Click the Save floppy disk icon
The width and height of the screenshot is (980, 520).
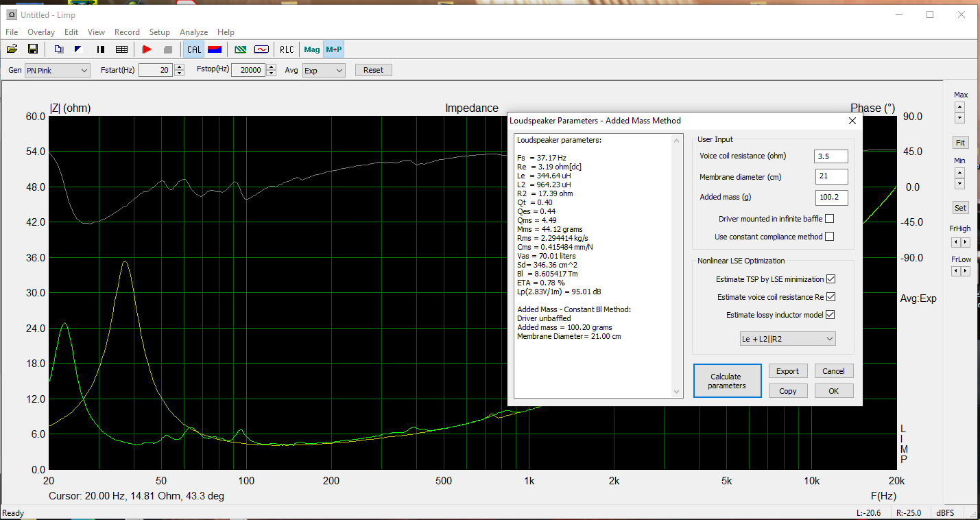click(x=32, y=49)
